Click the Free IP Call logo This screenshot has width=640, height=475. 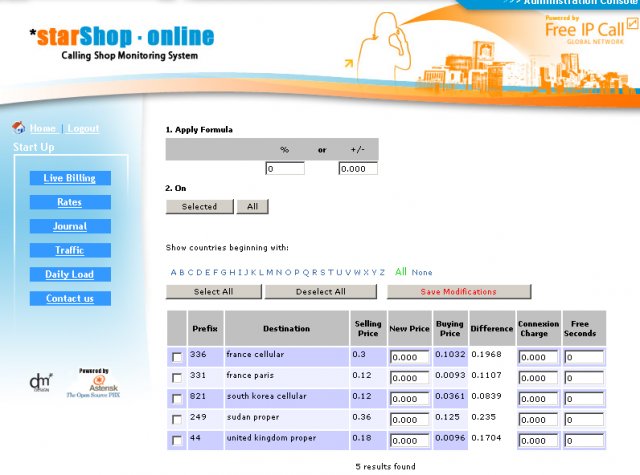(x=587, y=30)
